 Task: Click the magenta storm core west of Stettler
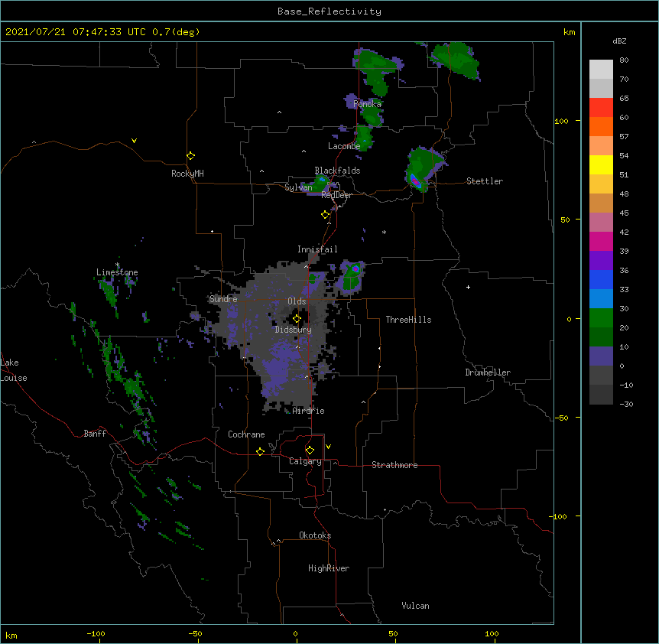[x=415, y=181]
